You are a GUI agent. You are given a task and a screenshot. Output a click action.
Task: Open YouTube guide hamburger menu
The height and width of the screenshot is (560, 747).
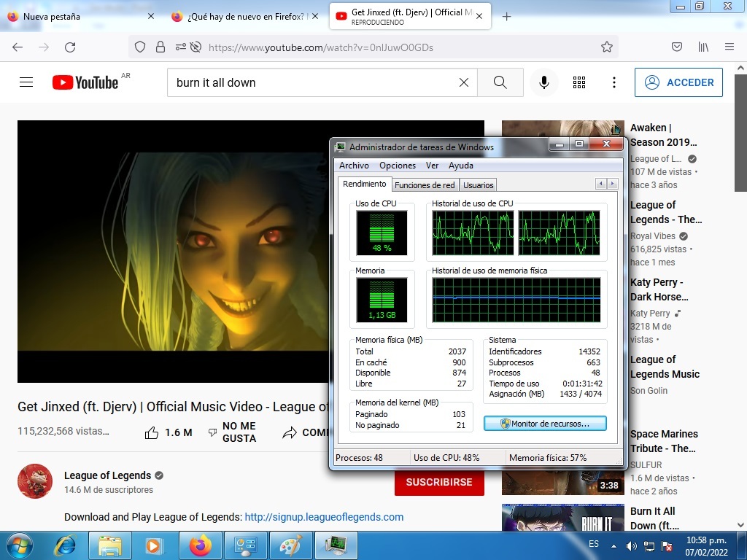[26, 82]
